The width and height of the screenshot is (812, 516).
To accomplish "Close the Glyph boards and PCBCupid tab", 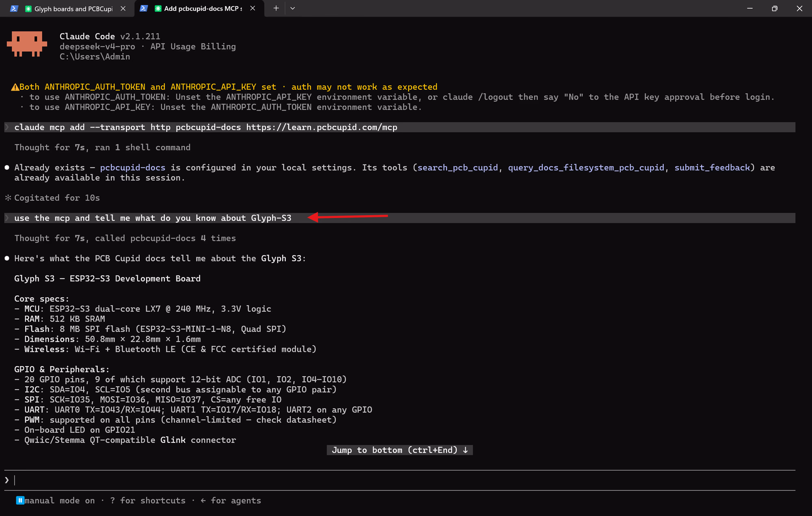I will [x=123, y=9].
